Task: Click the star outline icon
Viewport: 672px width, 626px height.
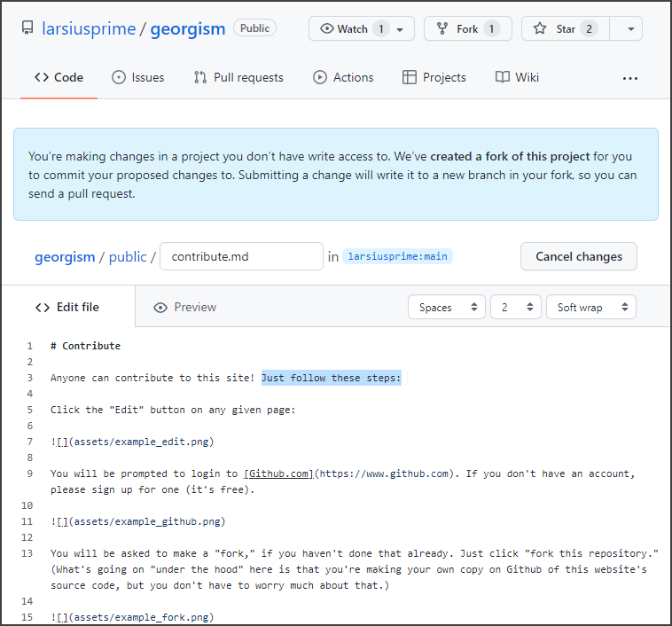Action: pos(540,28)
